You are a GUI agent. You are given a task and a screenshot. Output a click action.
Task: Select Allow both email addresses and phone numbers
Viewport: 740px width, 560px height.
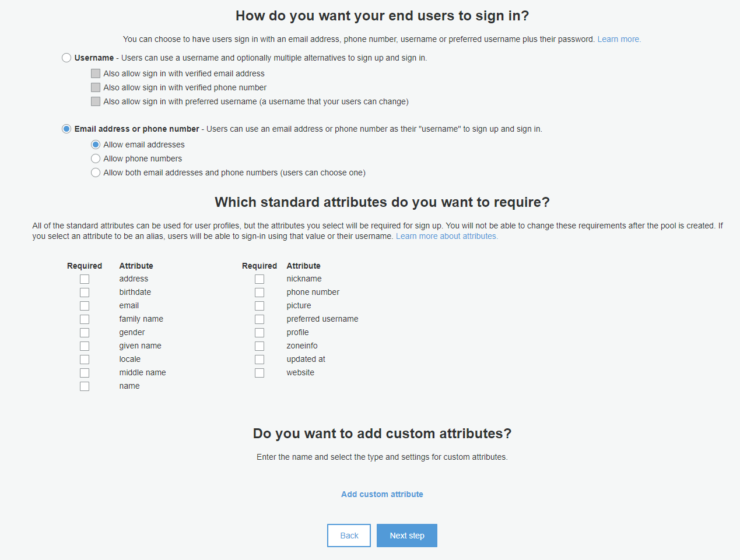(x=96, y=172)
